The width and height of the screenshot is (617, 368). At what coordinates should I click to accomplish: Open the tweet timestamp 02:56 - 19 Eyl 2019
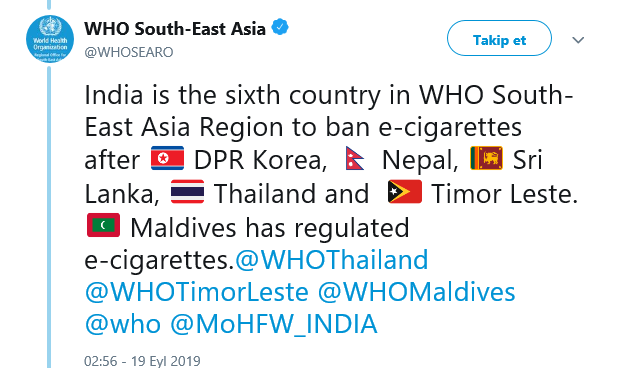point(142,361)
